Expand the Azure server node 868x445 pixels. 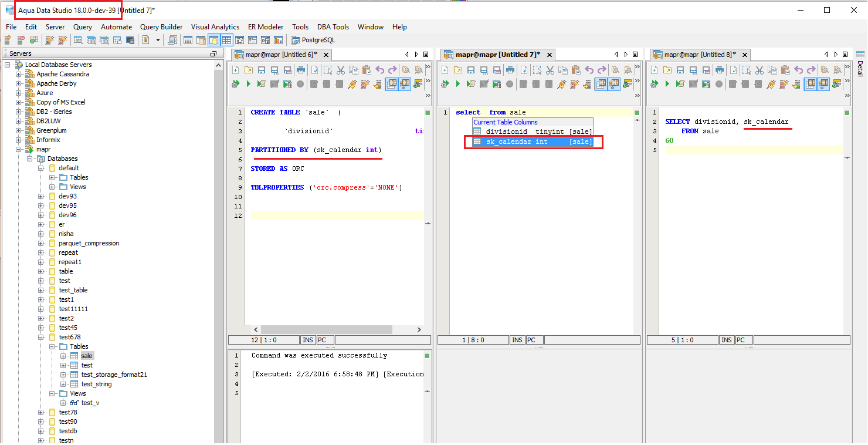[x=18, y=93]
